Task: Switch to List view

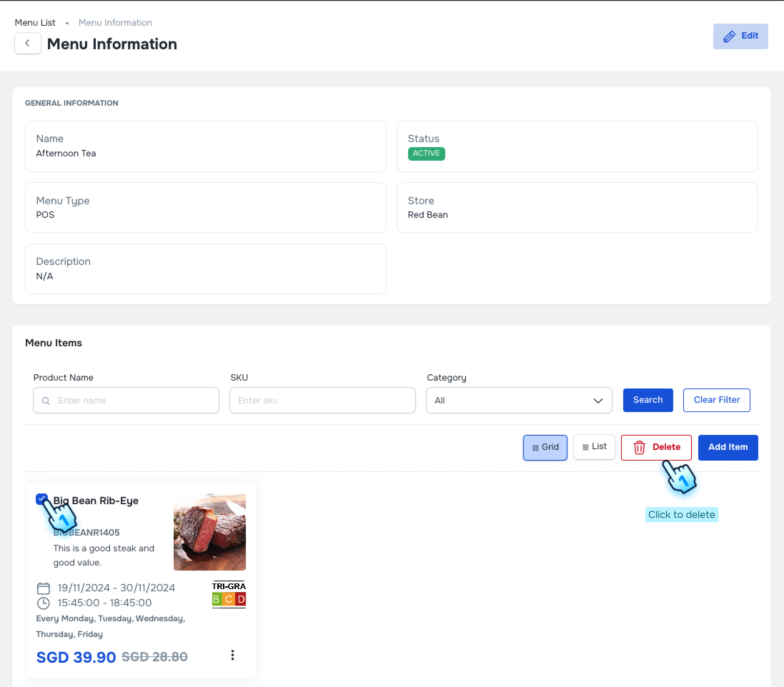Action: pyautogui.click(x=594, y=447)
